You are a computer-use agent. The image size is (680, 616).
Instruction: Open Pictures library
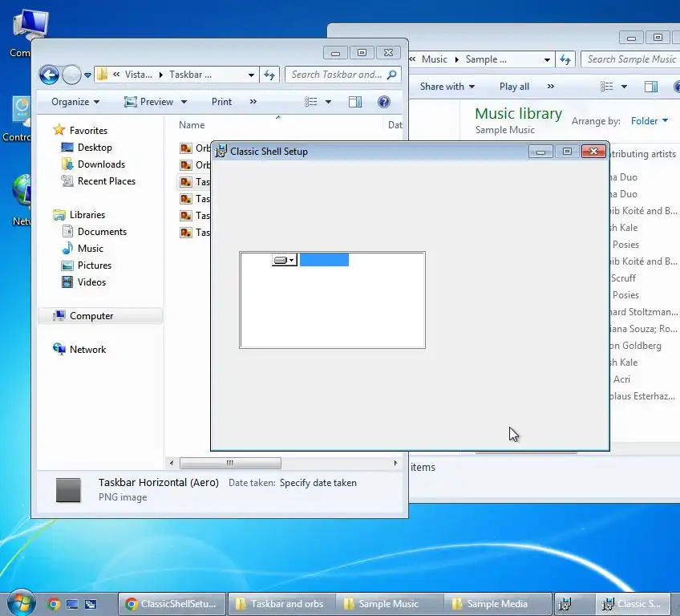coord(95,265)
